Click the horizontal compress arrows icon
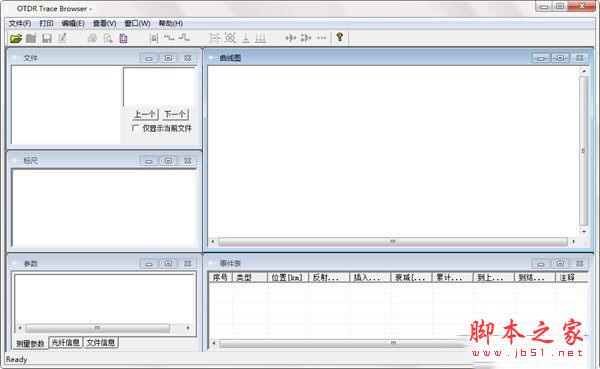The height and width of the screenshot is (369, 600). [291, 38]
